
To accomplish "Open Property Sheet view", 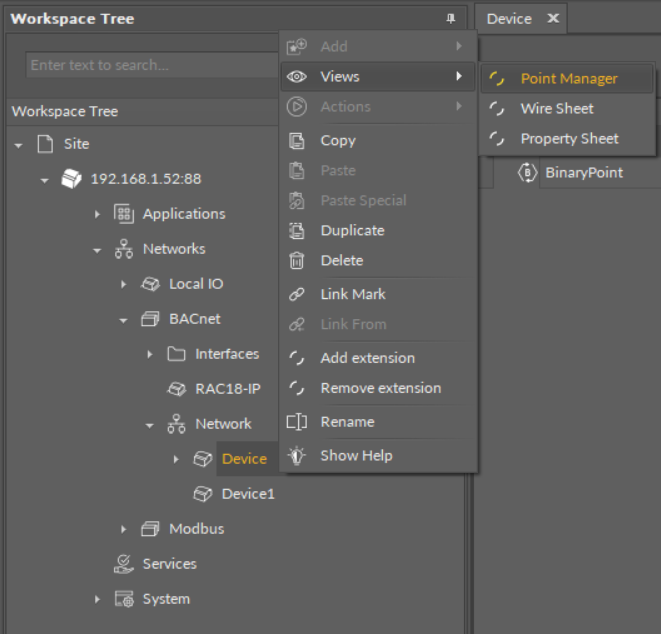I will point(569,139).
